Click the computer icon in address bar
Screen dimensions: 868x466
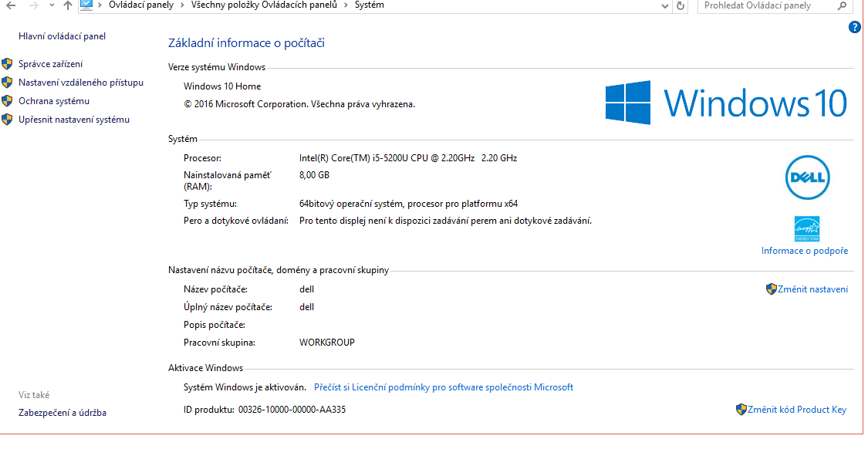click(x=86, y=5)
